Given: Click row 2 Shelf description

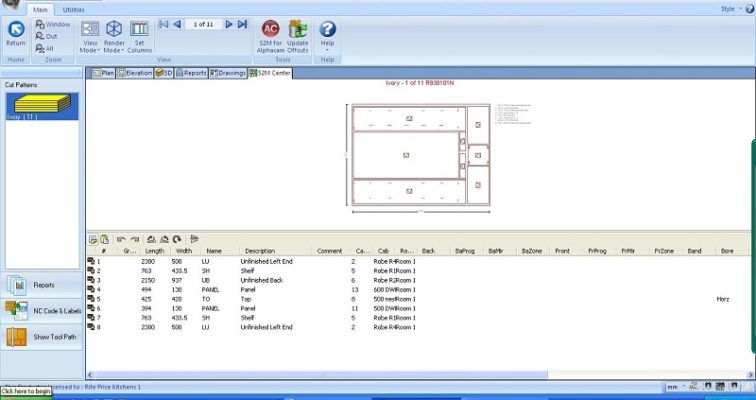Looking at the screenshot, I should [x=247, y=271].
